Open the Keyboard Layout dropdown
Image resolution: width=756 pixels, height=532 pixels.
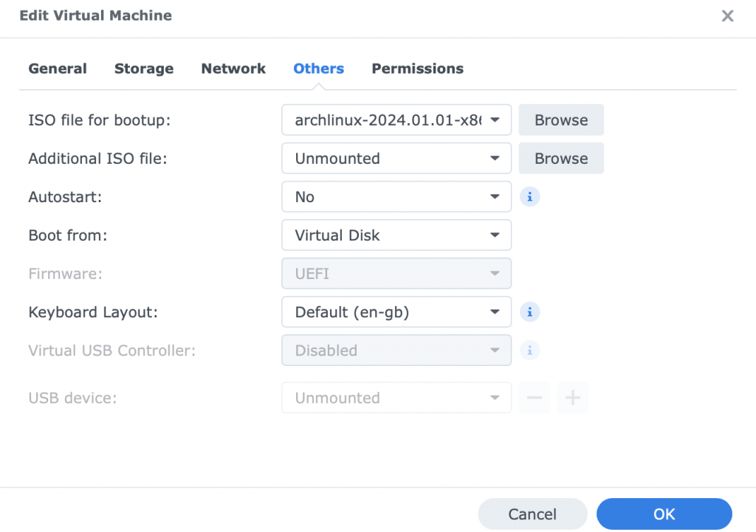pyautogui.click(x=396, y=312)
